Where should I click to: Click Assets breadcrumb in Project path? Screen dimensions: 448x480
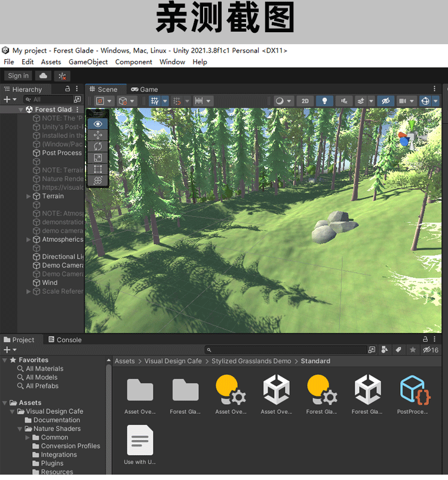[x=125, y=361]
